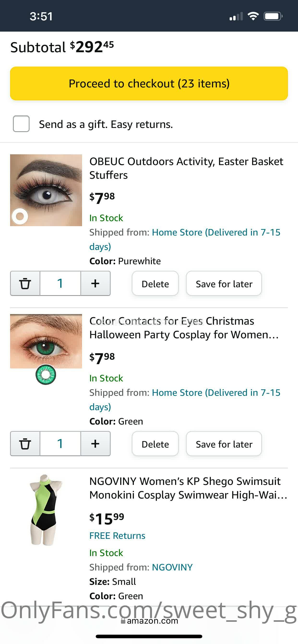Viewport: 298px width, 644px height.
Task: Open the green contact lens thumbnail
Action: [x=46, y=347]
